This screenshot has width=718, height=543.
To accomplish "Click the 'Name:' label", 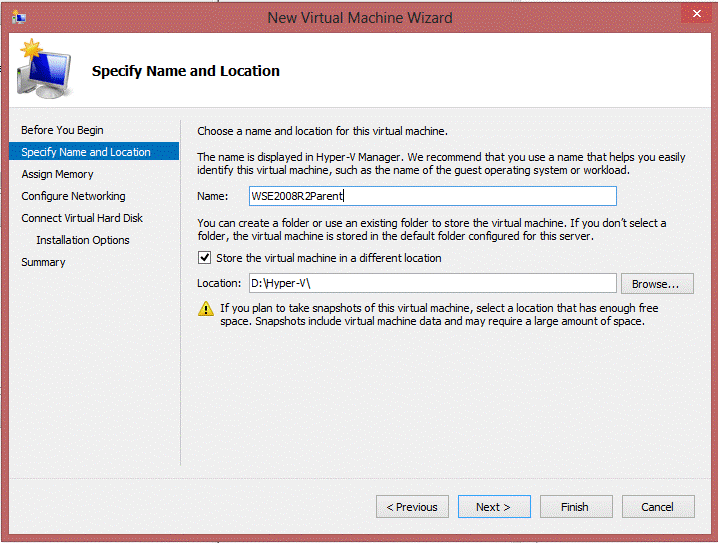I will tap(212, 196).
